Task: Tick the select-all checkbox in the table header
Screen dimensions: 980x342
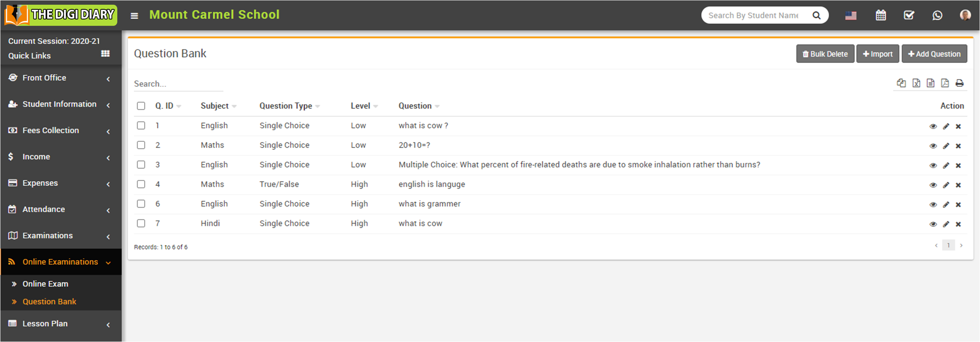Action: 141,106
